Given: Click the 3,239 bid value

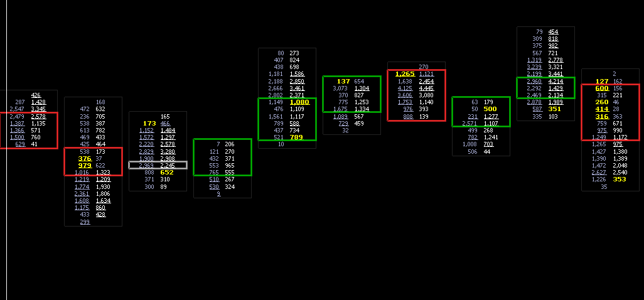Looking at the screenshot, I should tap(534, 67).
